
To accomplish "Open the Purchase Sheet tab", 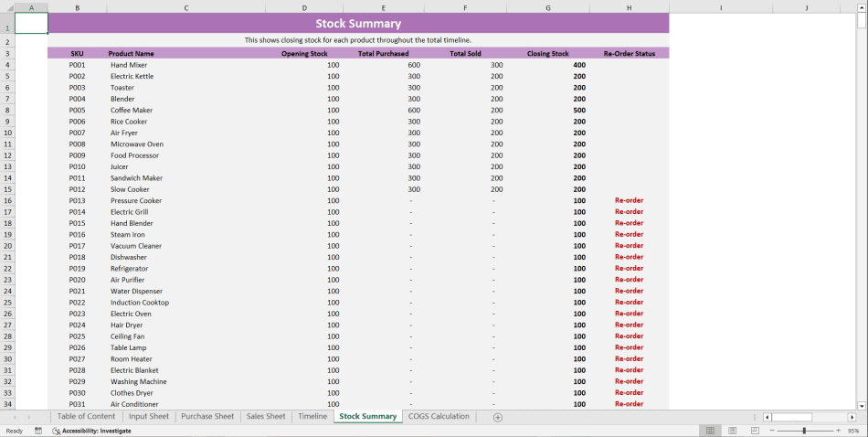I will pos(207,417).
